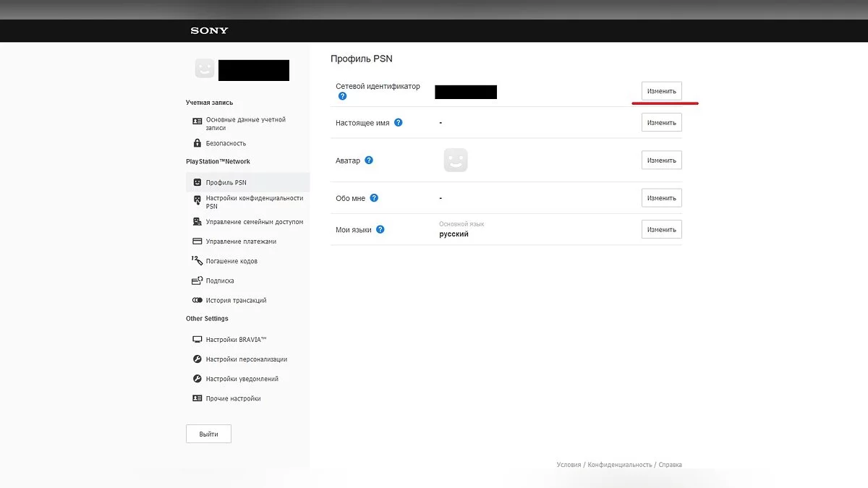Click the profile avatar smiley in sidebar
This screenshot has height=488, width=868.
[205, 69]
